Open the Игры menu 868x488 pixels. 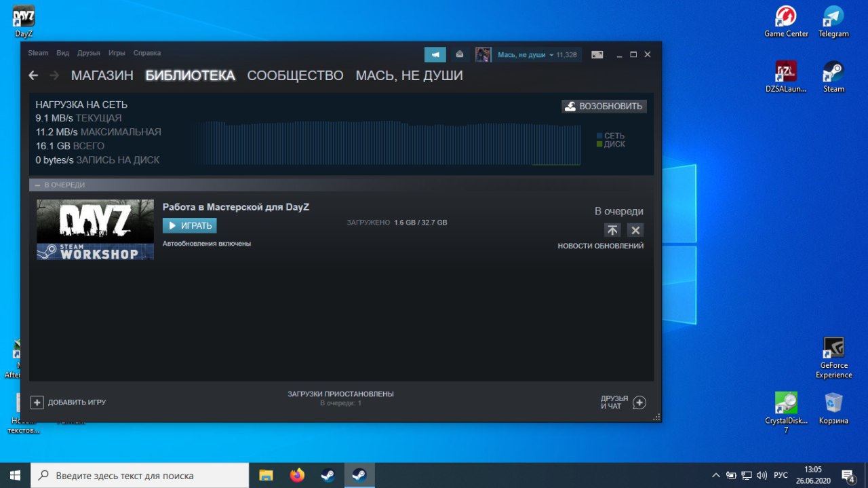click(x=117, y=53)
